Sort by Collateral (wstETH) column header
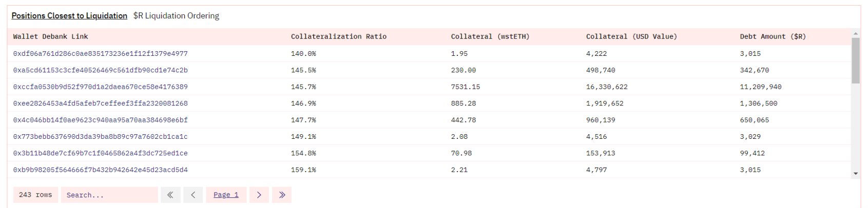The image size is (868, 208). coord(490,36)
